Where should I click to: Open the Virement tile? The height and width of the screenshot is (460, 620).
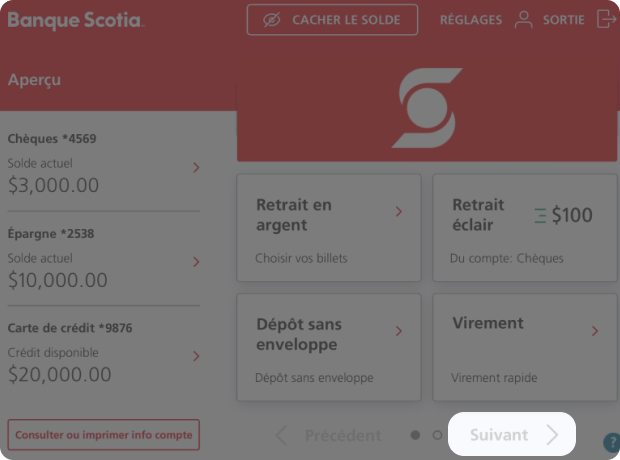525,347
